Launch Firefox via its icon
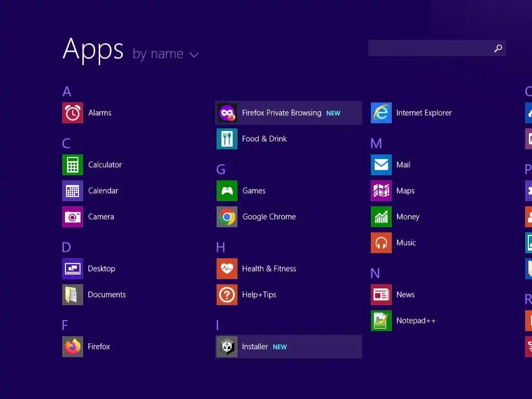 pos(73,347)
